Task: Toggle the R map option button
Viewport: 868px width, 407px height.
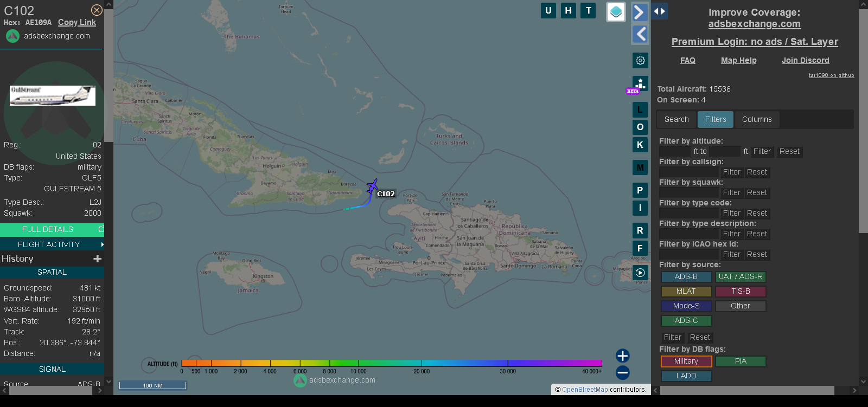Action: pos(640,230)
